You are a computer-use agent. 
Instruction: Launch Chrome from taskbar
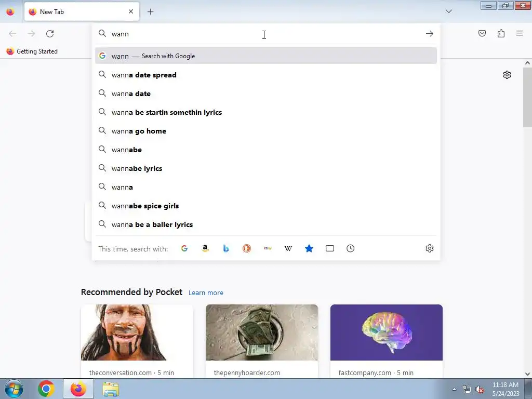(x=46, y=389)
